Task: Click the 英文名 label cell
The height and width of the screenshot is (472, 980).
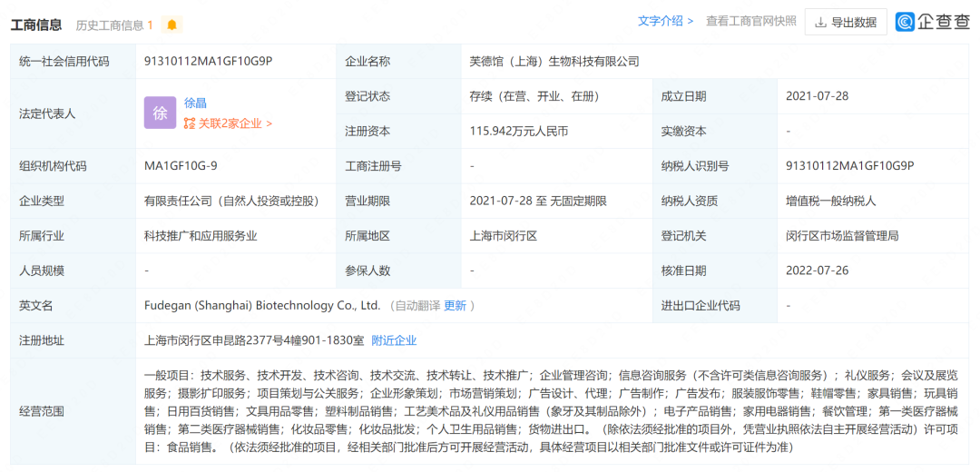Action: point(73,306)
